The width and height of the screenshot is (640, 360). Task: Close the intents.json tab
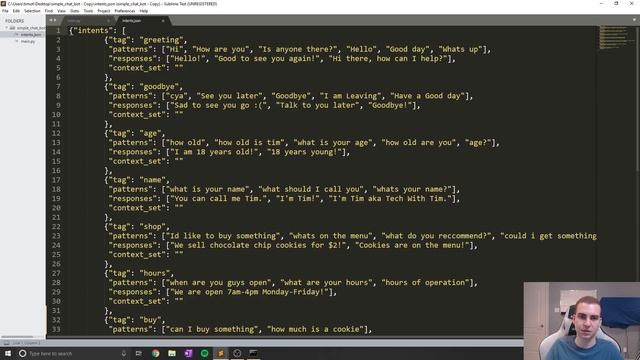pos(163,20)
